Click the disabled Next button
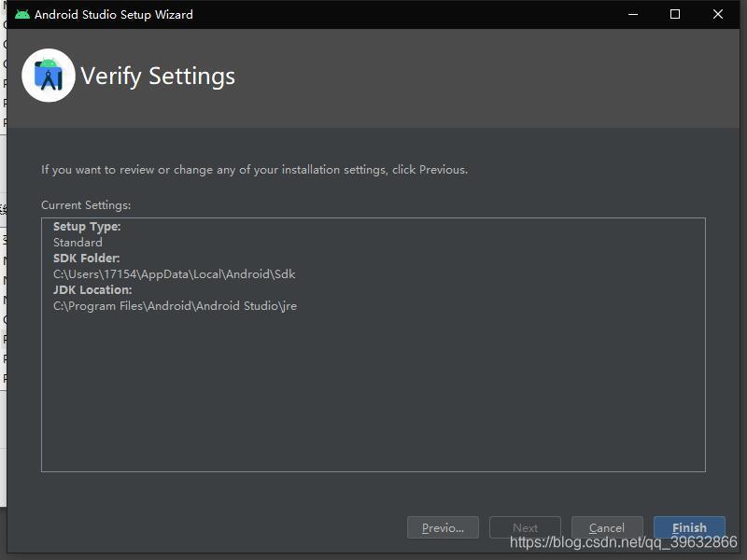Screen dimensions: 747x560 [525, 527]
